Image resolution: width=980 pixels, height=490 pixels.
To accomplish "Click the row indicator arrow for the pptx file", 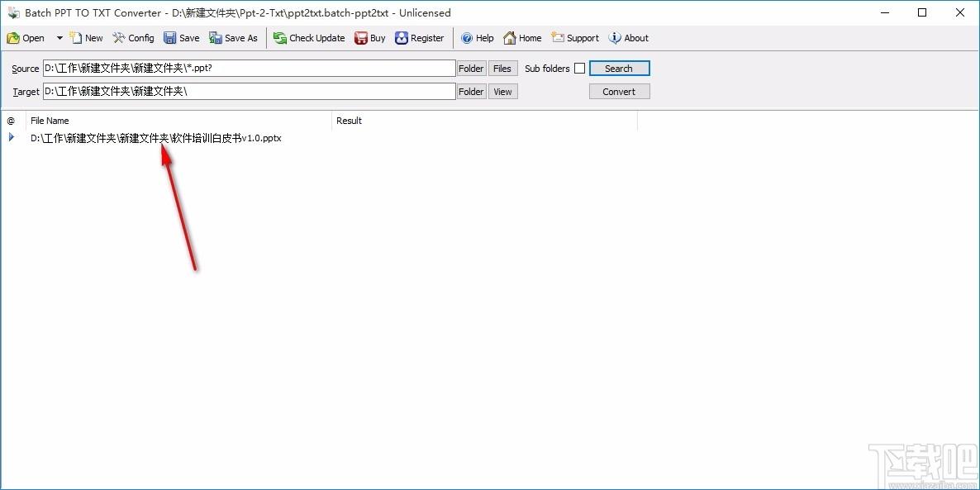I will coord(12,137).
